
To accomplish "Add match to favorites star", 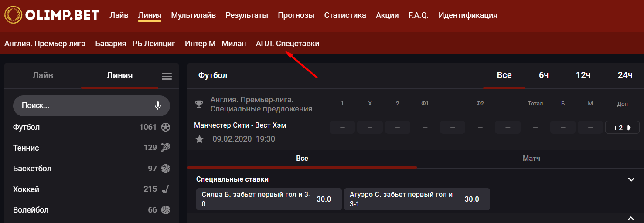I will [x=199, y=139].
